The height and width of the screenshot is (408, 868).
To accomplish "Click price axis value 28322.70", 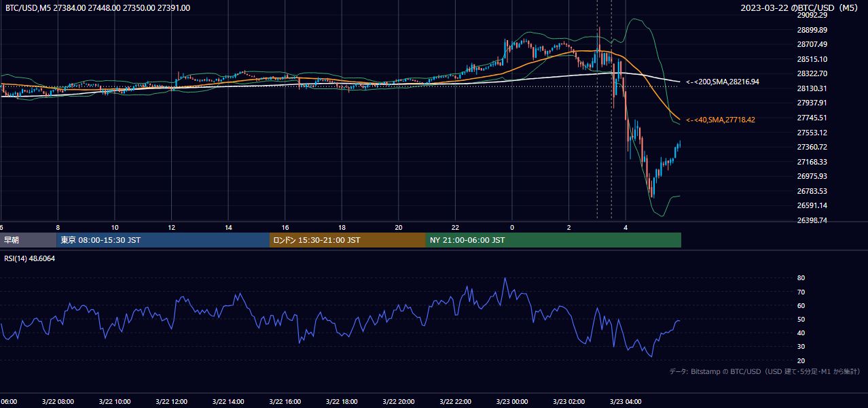I will tap(812, 73).
